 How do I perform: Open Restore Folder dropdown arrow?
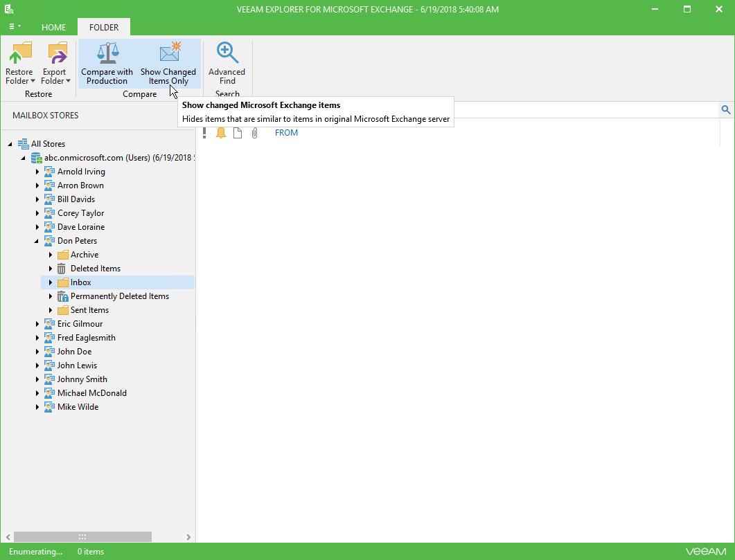(x=33, y=81)
